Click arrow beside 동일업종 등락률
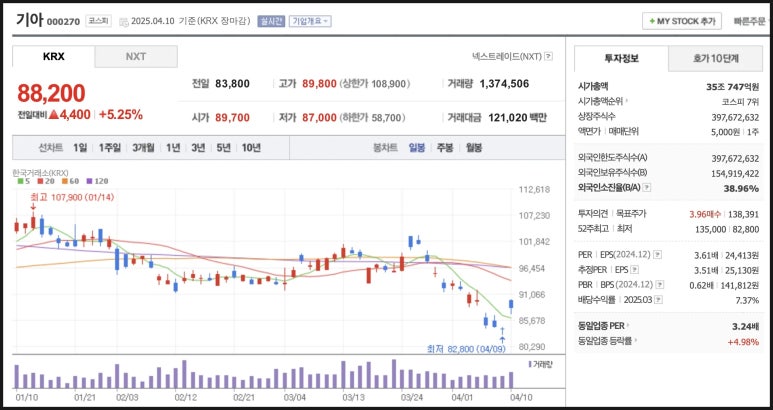 click(x=635, y=341)
